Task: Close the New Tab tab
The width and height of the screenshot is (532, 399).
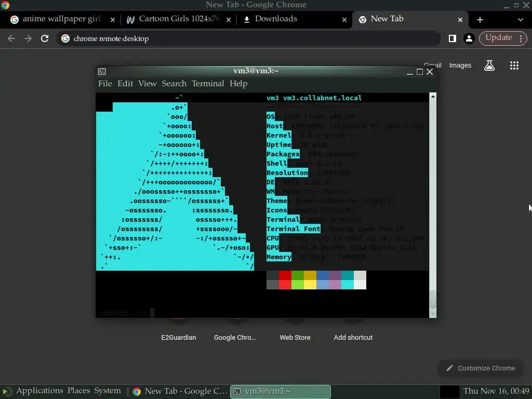Action: (x=460, y=20)
